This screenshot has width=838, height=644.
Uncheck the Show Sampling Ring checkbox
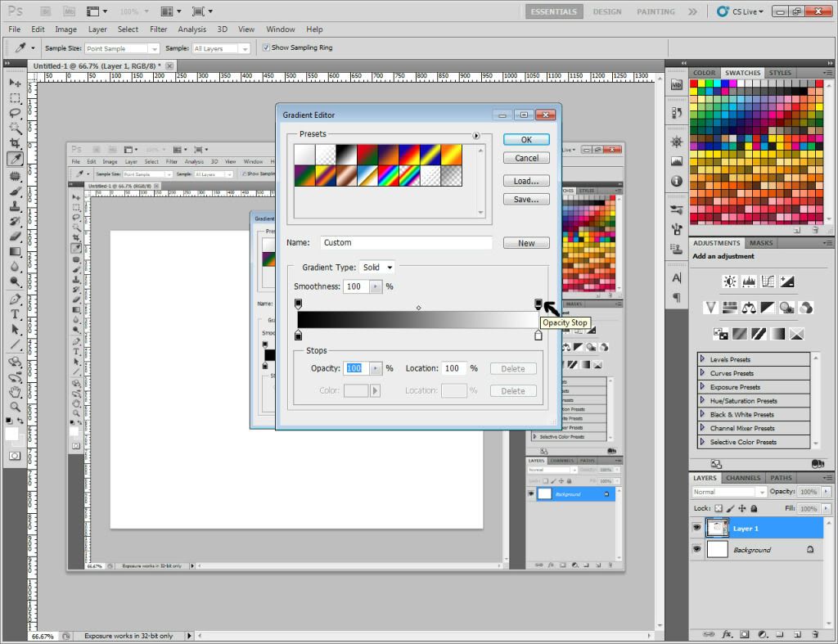(x=266, y=47)
